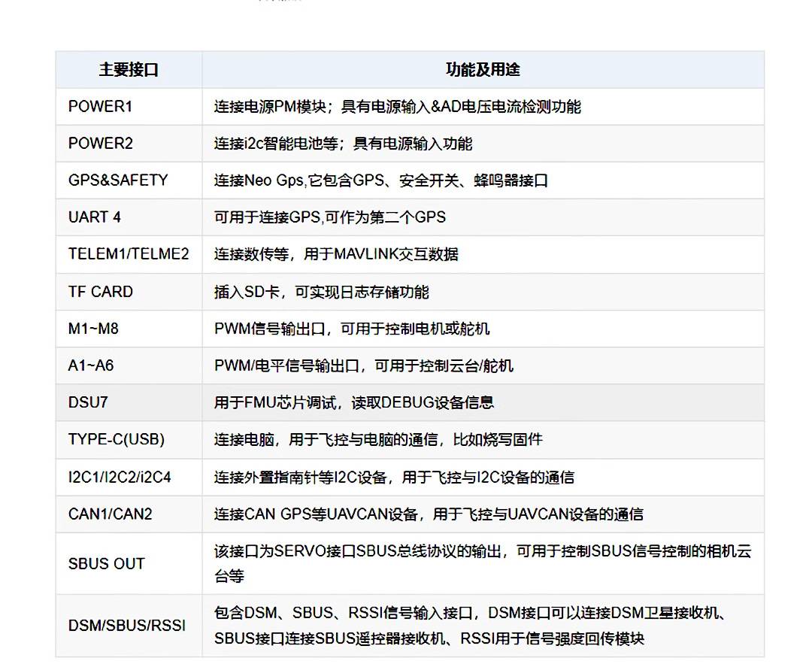This screenshot has height=664, width=812.
Task: Select the highlighted DSU7 row label
Action: [88, 402]
